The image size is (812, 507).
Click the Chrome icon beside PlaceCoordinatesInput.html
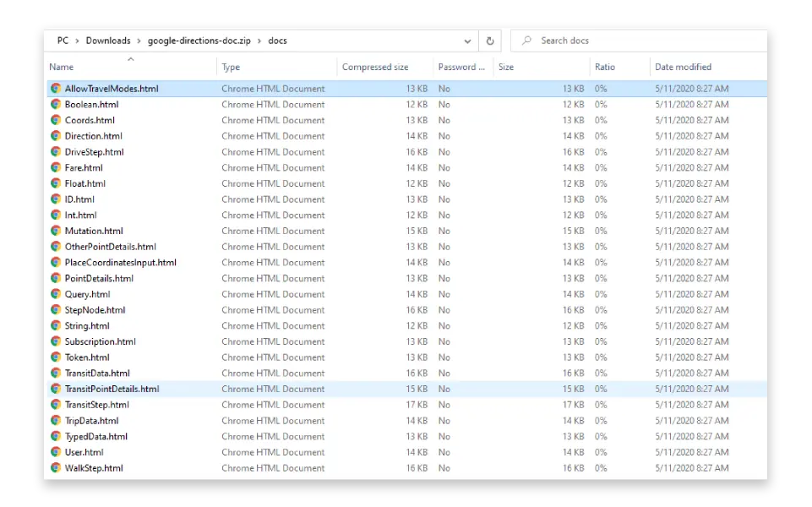pyautogui.click(x=56, y=262)
